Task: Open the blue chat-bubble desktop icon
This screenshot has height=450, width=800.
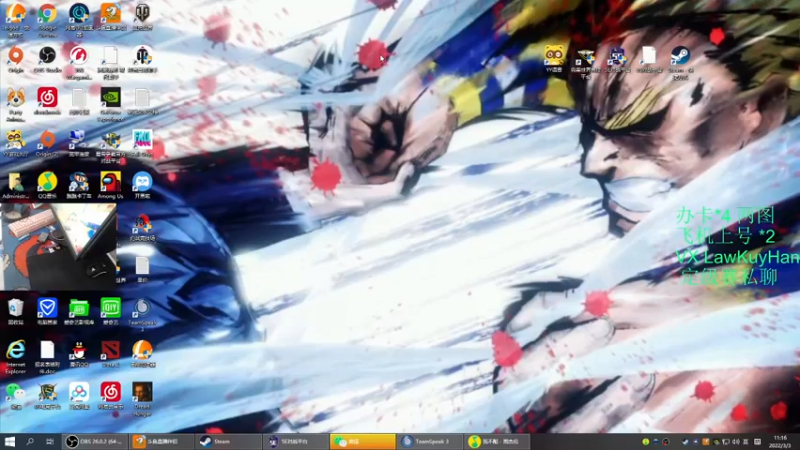Action: 142,185
